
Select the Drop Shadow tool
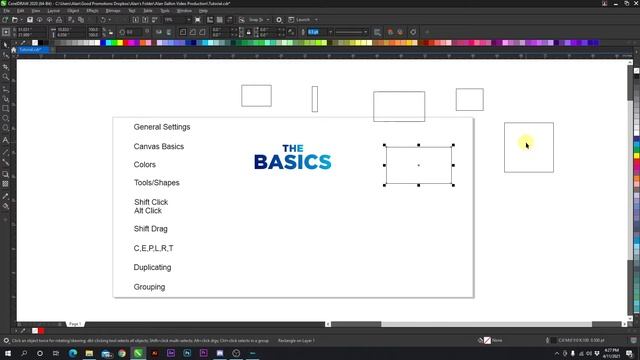coord(5,174)
